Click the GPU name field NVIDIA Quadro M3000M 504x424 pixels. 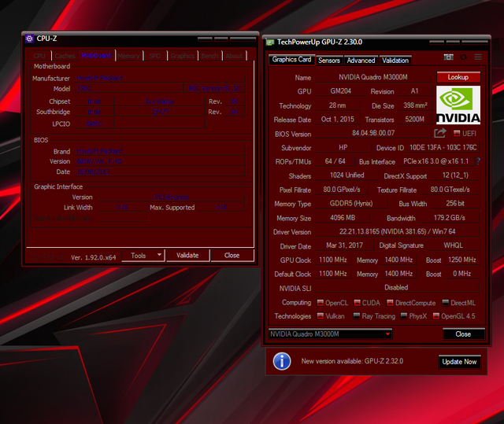click(x=373, y=77)
